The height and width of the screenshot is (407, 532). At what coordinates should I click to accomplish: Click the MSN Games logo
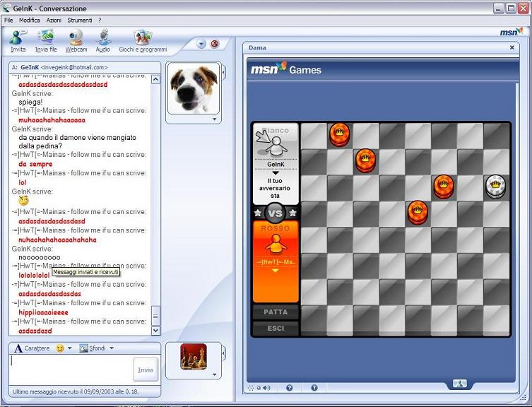coord(286,69)
